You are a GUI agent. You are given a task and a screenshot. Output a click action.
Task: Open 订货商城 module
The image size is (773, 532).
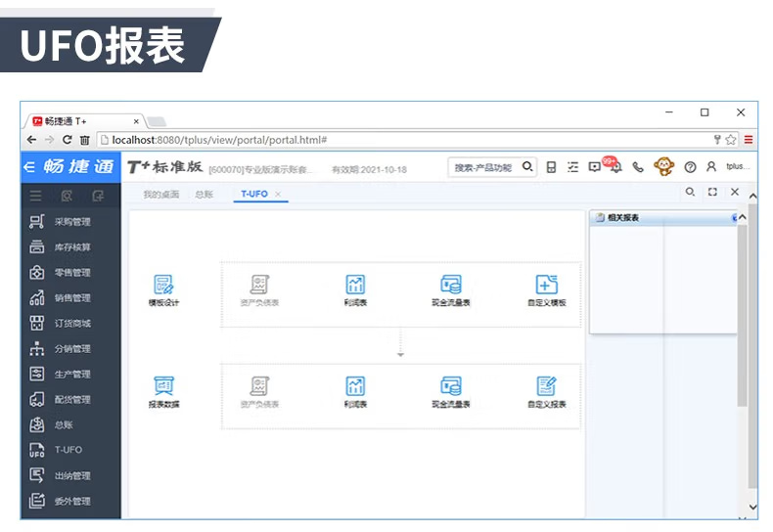(x=60, y=323)
